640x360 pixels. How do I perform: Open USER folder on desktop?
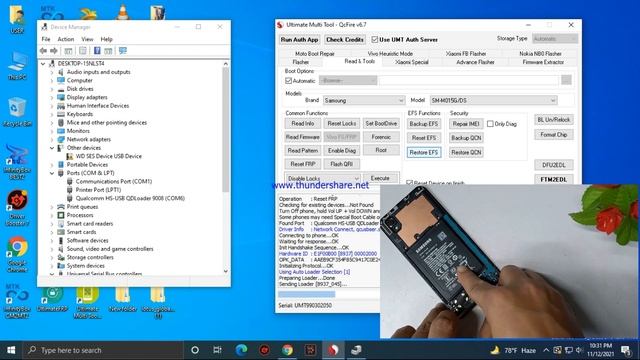tap(17, 19)
